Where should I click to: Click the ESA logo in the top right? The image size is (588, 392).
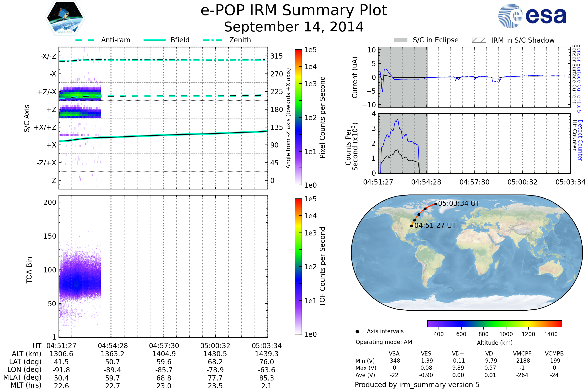(x=532, y=16)
